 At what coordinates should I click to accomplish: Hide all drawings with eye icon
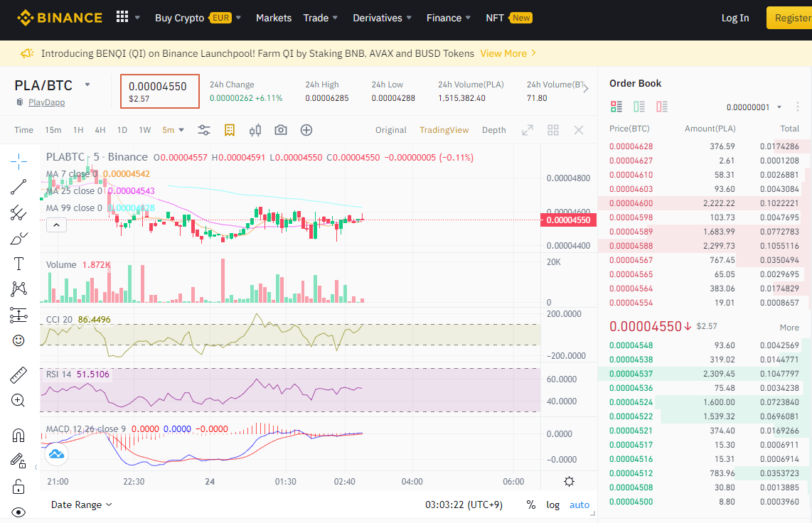click(18, 512)
